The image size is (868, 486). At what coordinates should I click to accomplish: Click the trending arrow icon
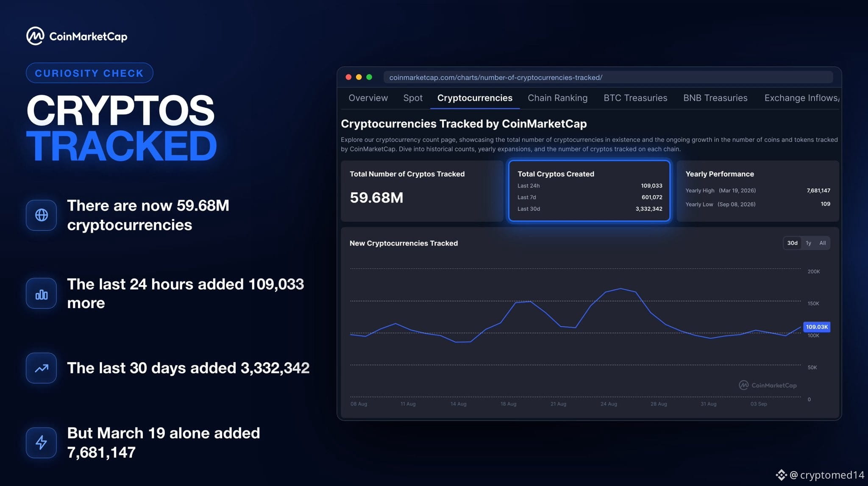[x=41, y=368]
